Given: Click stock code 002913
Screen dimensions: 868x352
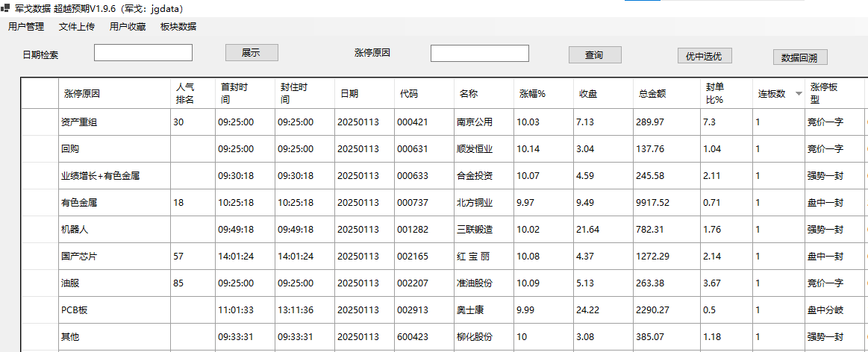Looking at the screenshot, I should point(425,310).
